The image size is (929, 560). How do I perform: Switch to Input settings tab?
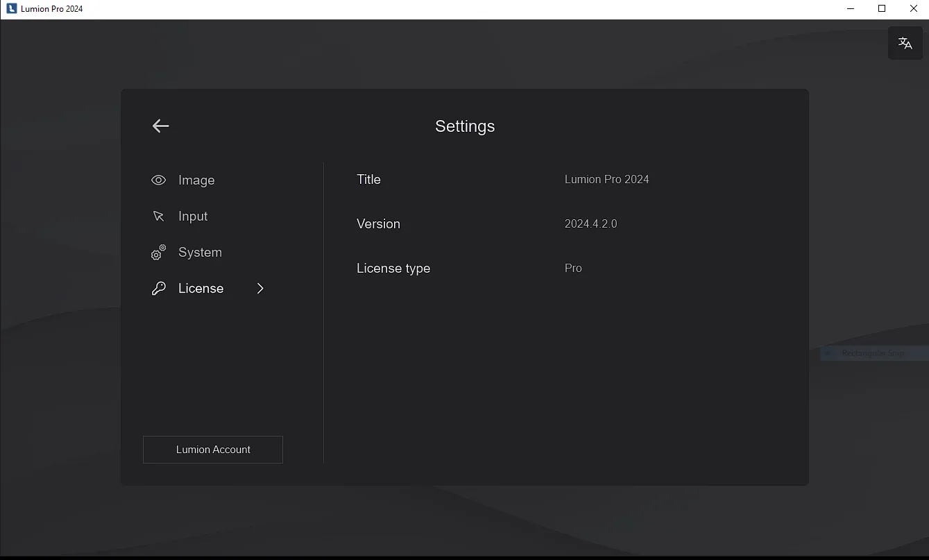pyautogui.click(x=193, y=217)
